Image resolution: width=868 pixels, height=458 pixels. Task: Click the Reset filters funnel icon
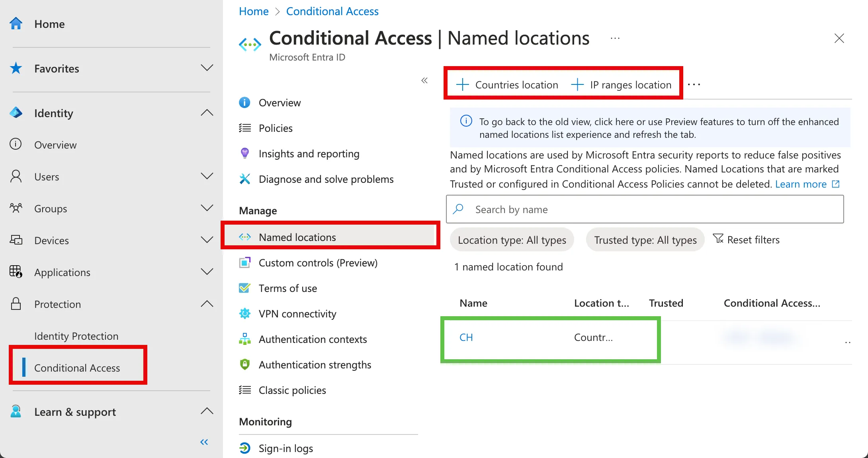[718, 239]
